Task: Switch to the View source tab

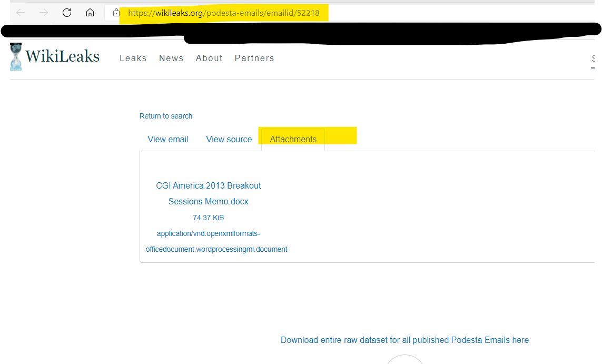Action: pyautogui.click(x=229, y=140)
